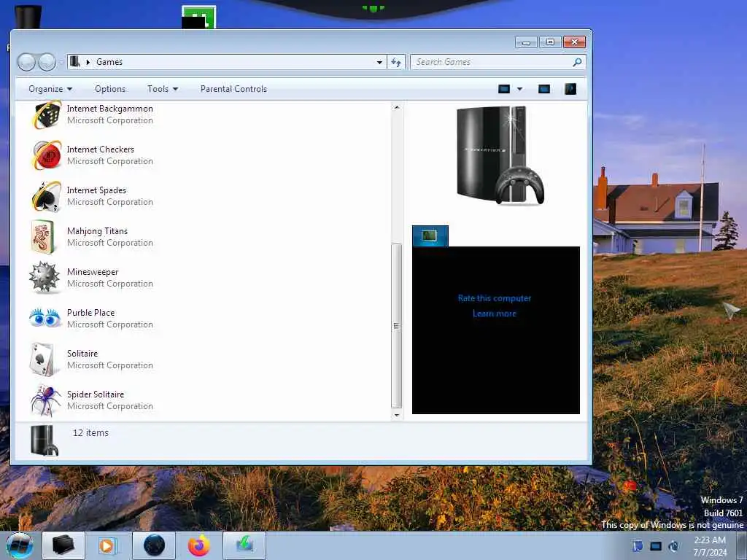Image resolution: width=747 pixels, height=560 pixels.
Task: Open the Windows Start button
Action: pyautogui.click(x=20, y=545)
